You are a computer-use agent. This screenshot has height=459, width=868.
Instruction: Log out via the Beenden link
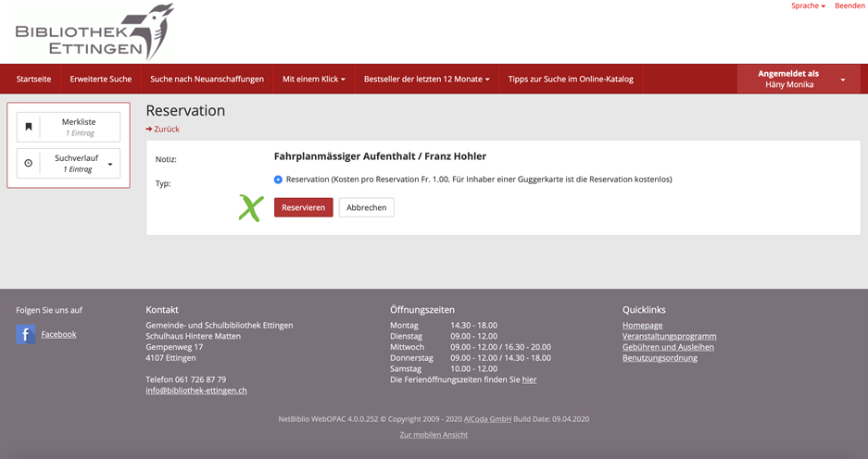[849, 6]
